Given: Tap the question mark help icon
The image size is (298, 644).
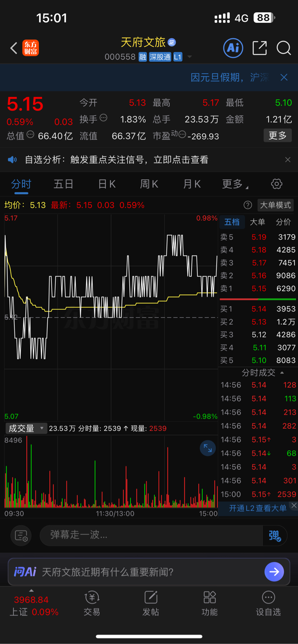Looking at the screenshot, I should pyautogui.click(x=248, y=205).
